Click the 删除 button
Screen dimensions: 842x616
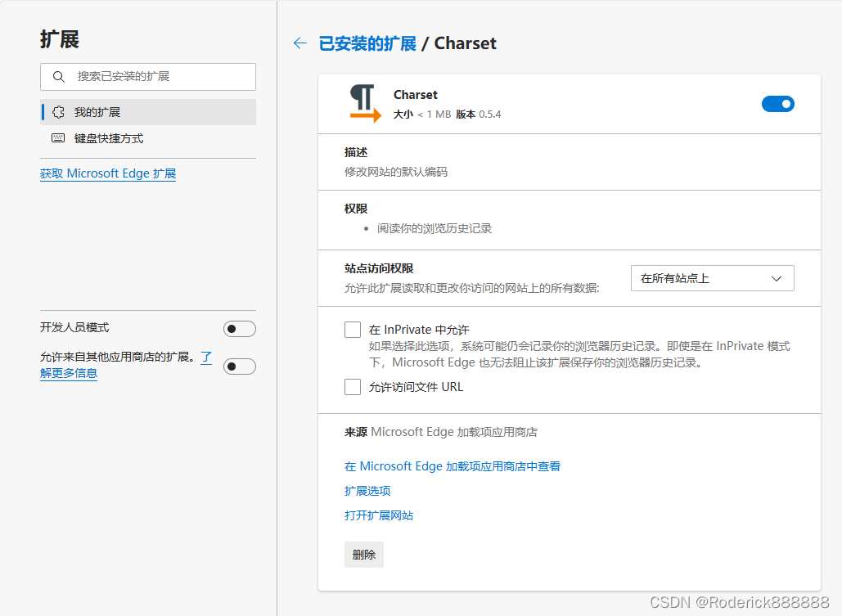click(x=363, y=555)
